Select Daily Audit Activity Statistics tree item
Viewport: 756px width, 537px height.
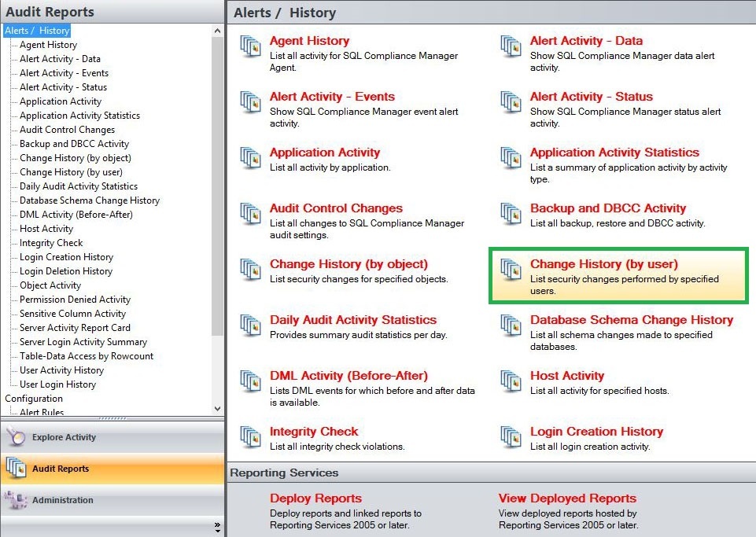(x=79, y=186)
